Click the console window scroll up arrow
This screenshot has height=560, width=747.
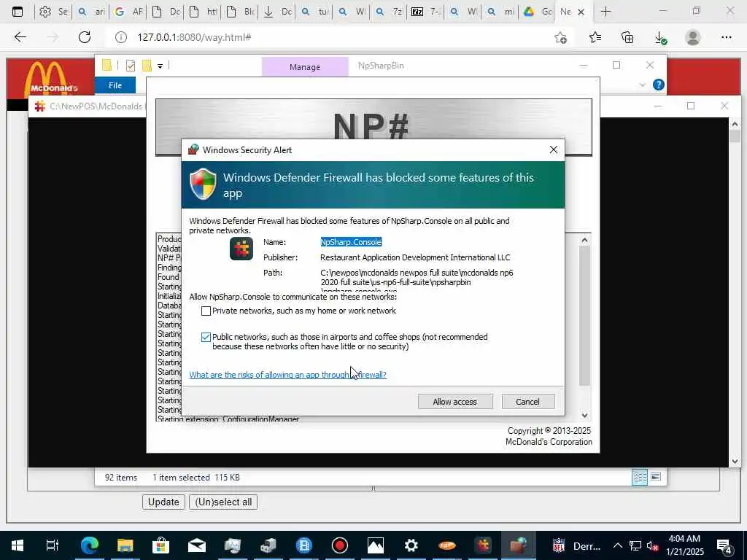(x=735, y=124)
